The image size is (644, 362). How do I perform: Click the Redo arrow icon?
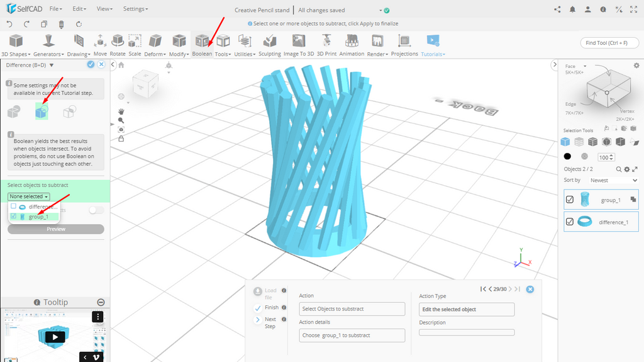point(26,24)
